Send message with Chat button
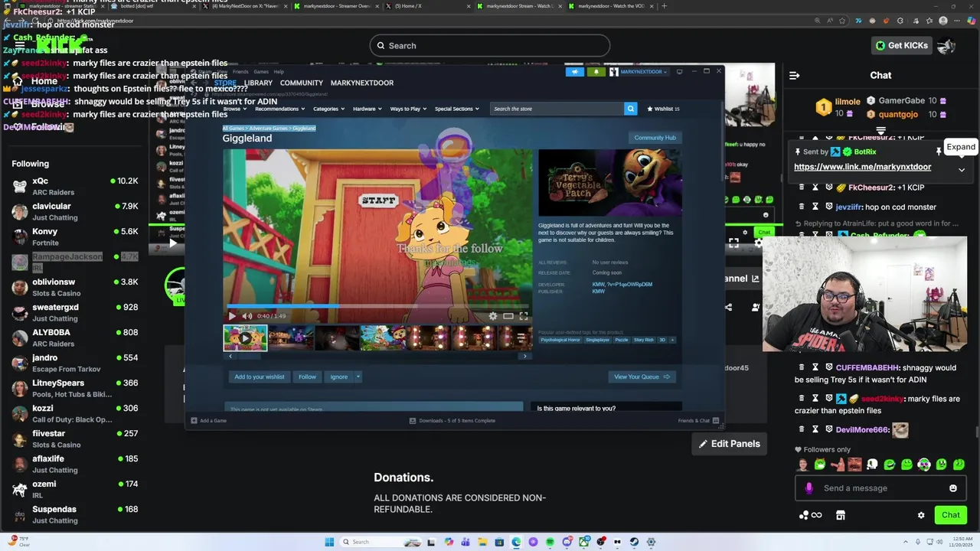Image resolution: width=980 pixels, height=551 pixels. [x=950, y=515]
